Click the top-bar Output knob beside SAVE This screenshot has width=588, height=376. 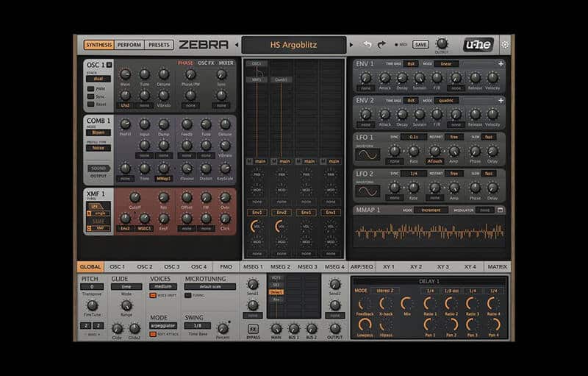(442, 43)
